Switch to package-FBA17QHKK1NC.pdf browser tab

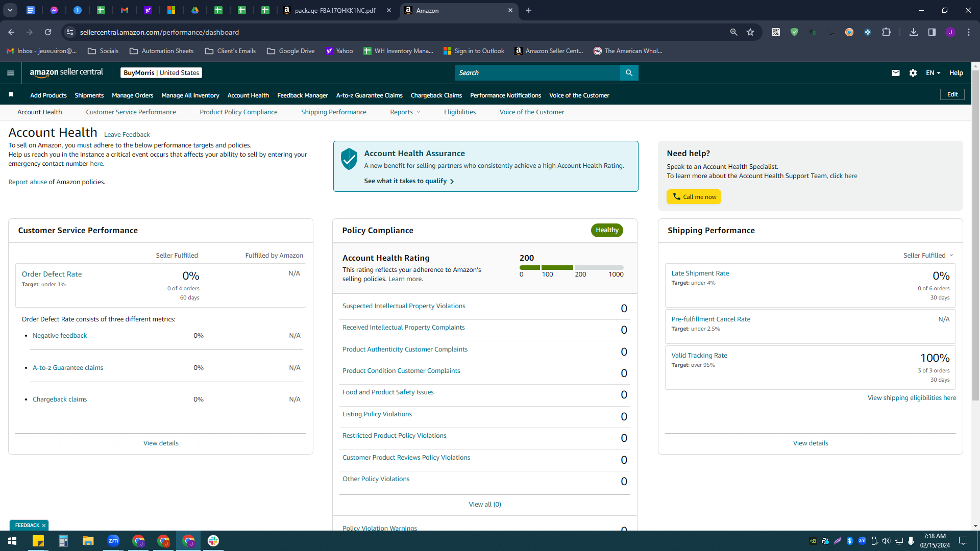336,10
